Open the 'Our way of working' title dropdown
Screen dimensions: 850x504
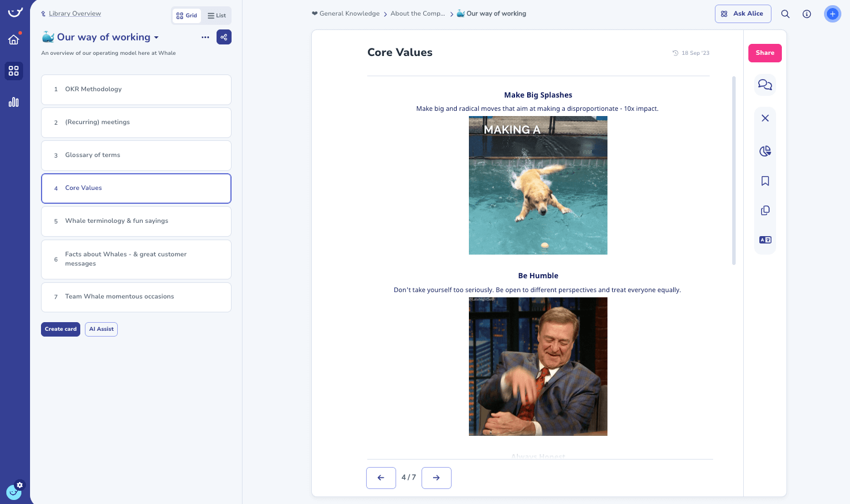(156, 37)
